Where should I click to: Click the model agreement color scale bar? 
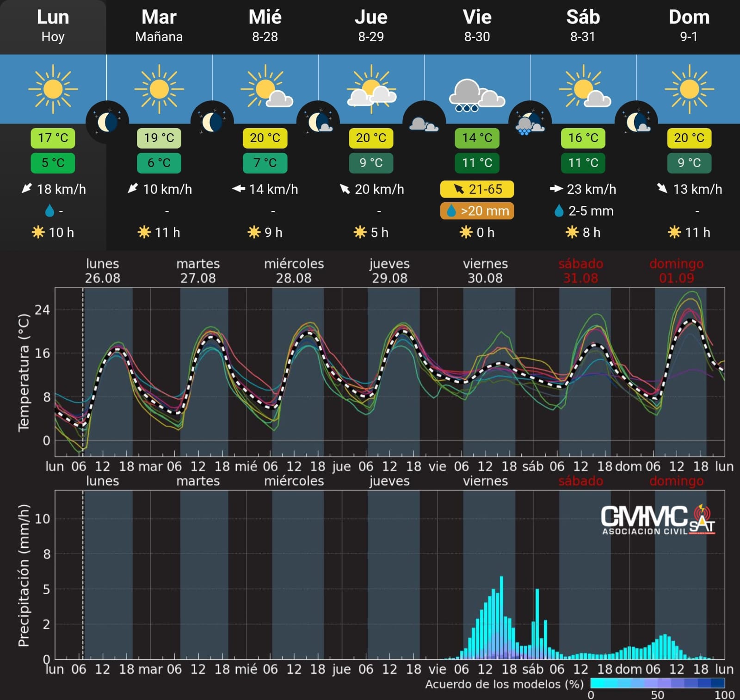click(x=657, y=683)
